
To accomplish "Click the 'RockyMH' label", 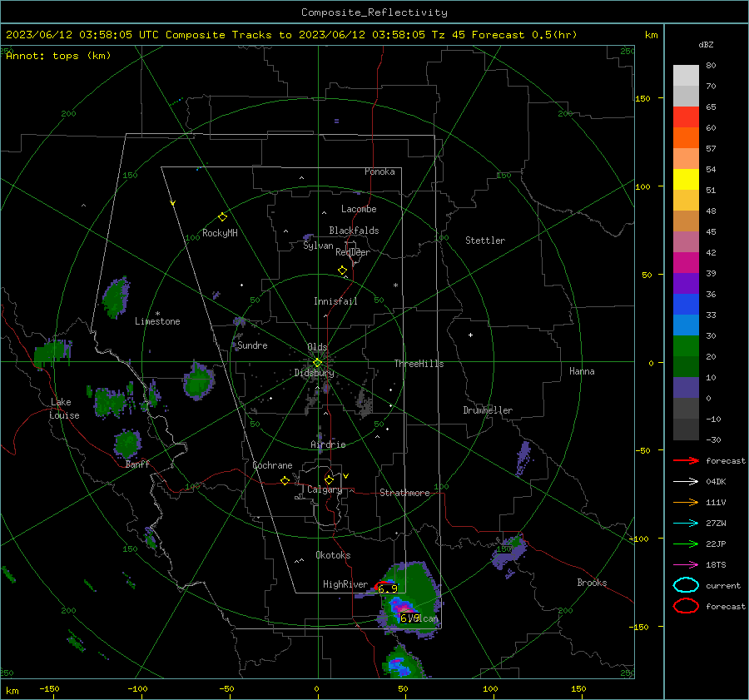I will coord(220,233).
